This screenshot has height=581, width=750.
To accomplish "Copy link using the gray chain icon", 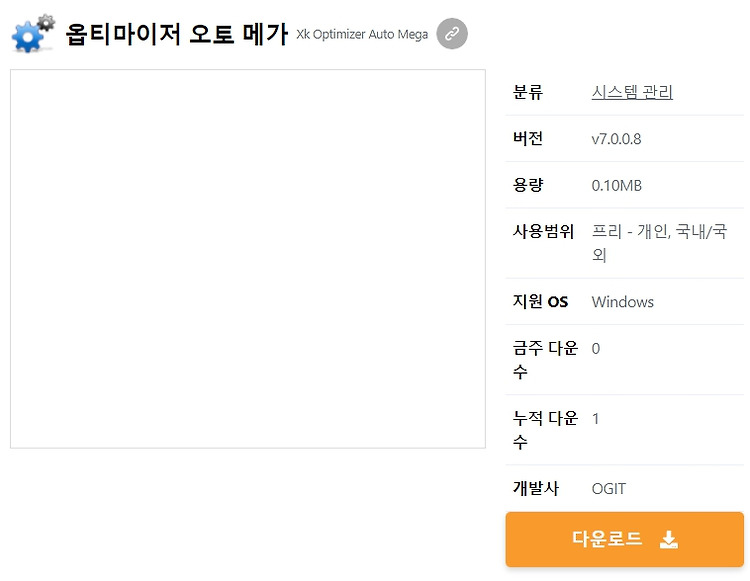I will [x=452, y=33].
